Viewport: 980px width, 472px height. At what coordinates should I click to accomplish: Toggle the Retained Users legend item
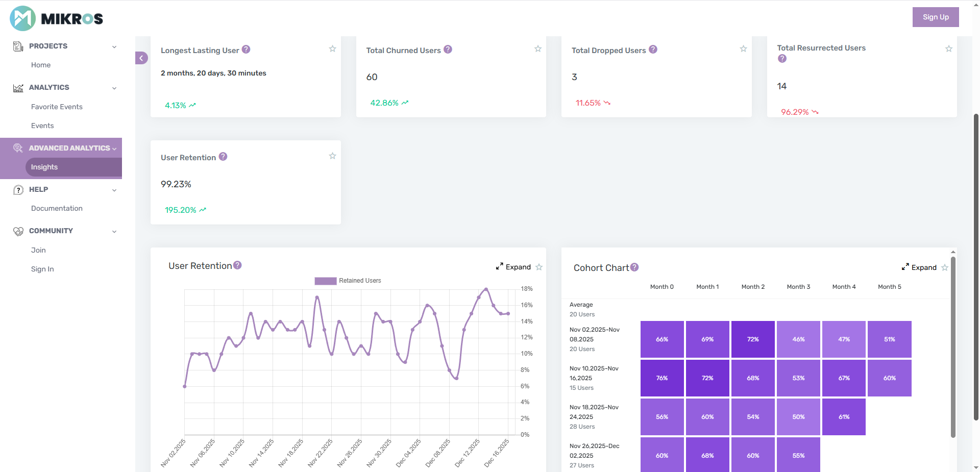(348, 280)
